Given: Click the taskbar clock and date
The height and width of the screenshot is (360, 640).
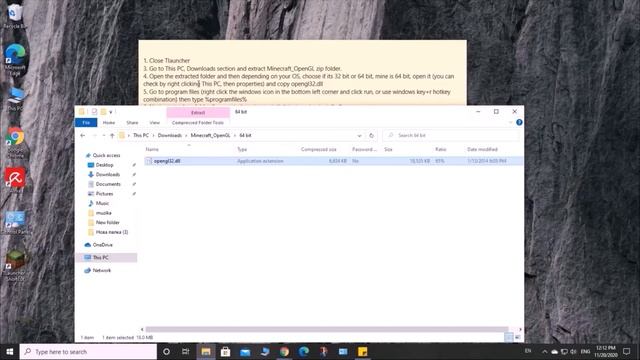Looking at the screenshot, I should (x=606, y=351).
